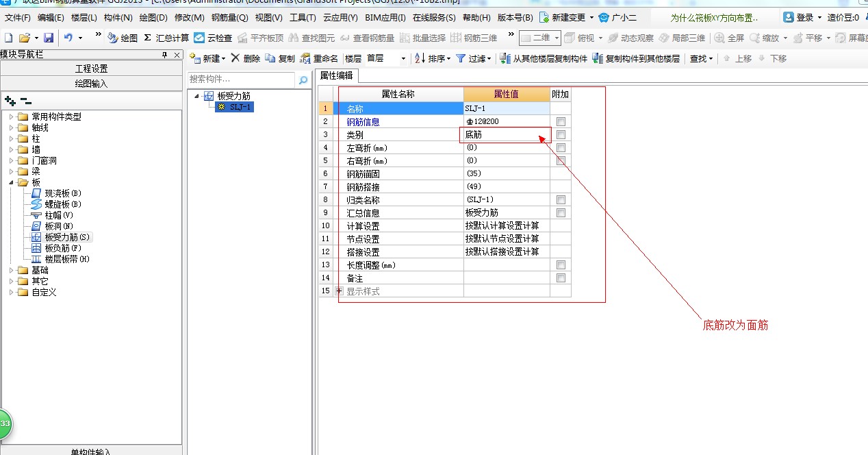Click the 工程设置 navigation button
This screenshot has width=868, height=455.
(91, 69)
